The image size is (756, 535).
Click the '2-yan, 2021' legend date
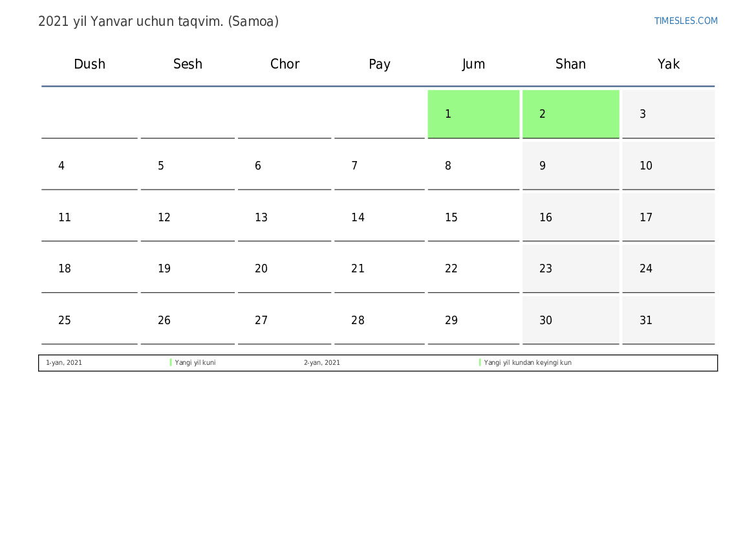pyautogui.click(x=322, y=363)
